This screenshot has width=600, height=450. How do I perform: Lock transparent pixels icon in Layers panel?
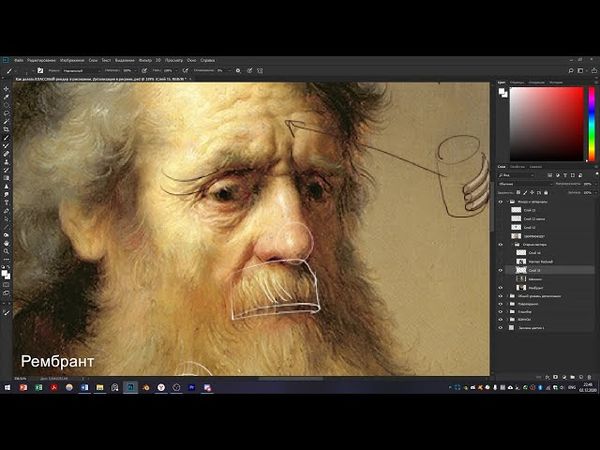518,192
